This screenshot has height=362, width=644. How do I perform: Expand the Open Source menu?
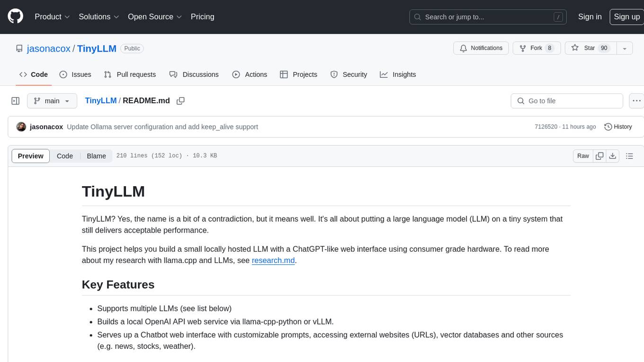pos(155,17)
